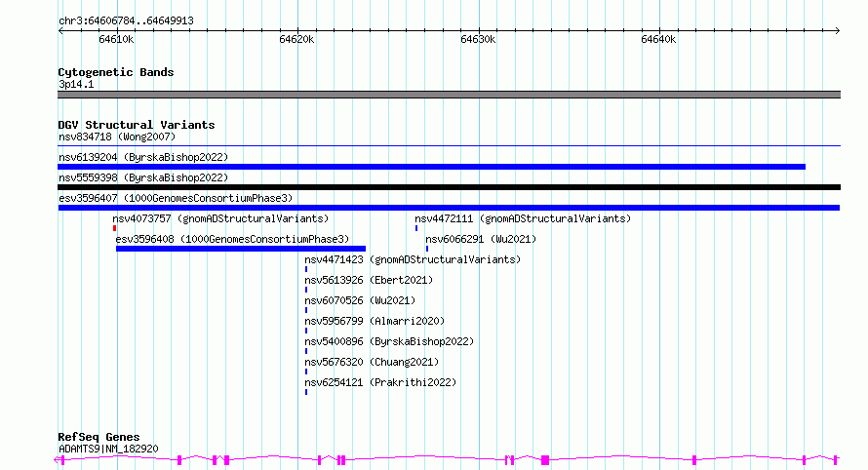Open nsv5400896 (ByrskaBishop2022) variant label
The height and width of the screenshot is (470, 868).
(x=389, y=341)
